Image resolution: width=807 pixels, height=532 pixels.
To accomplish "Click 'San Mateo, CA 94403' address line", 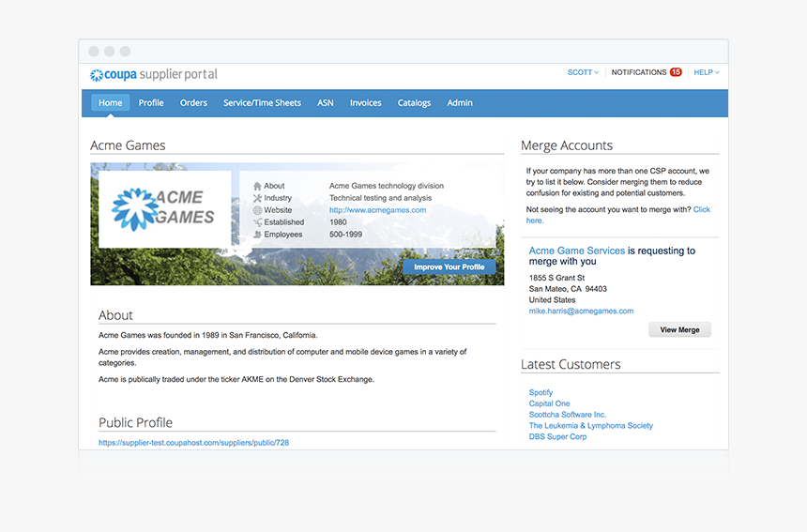I will (x=568, y=289).
